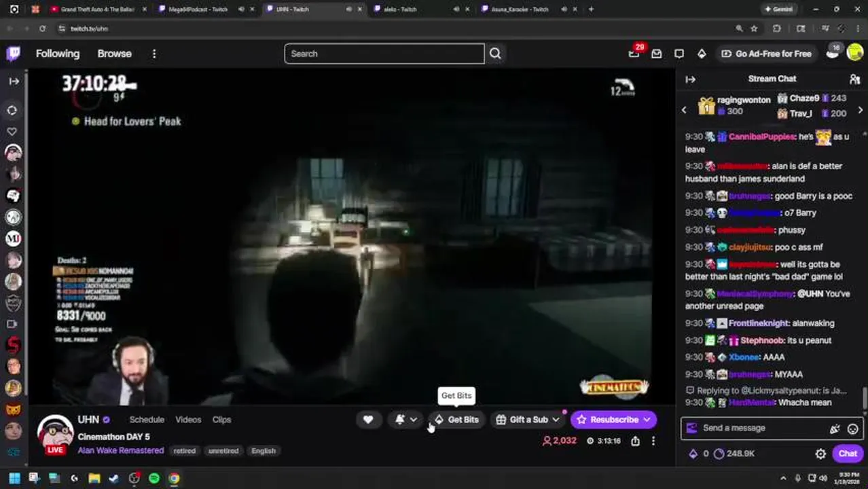Open the notification bell dropdown

pyautogui.click(x=406, y=420)
